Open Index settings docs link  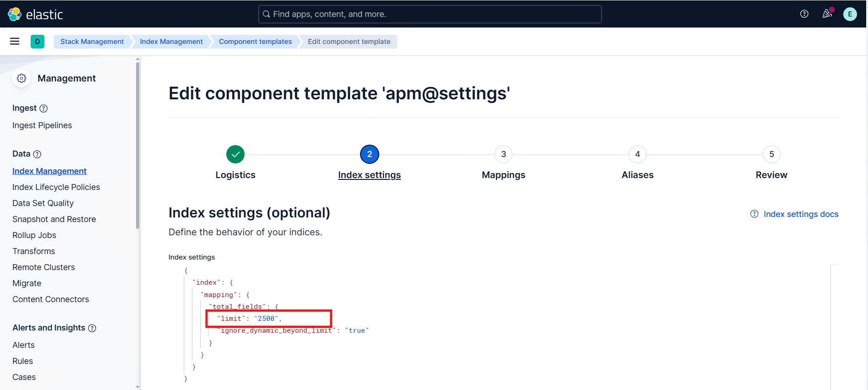(801, 214)
